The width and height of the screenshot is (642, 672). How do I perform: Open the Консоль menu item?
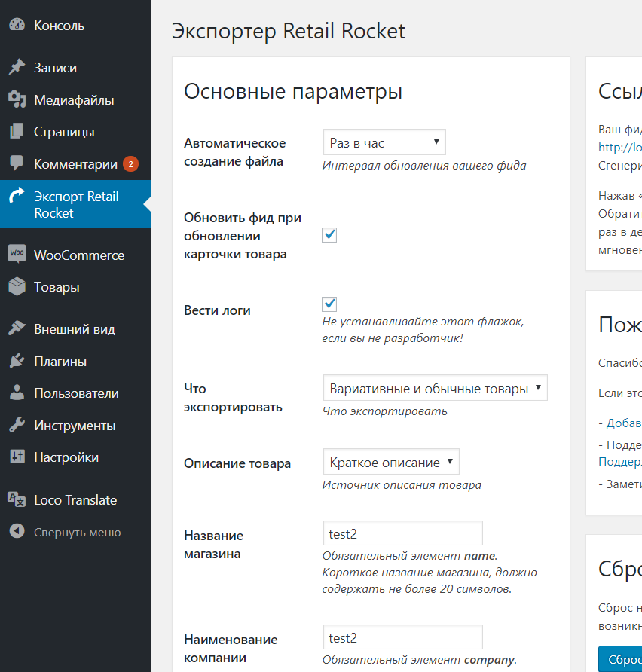point(59,26)
